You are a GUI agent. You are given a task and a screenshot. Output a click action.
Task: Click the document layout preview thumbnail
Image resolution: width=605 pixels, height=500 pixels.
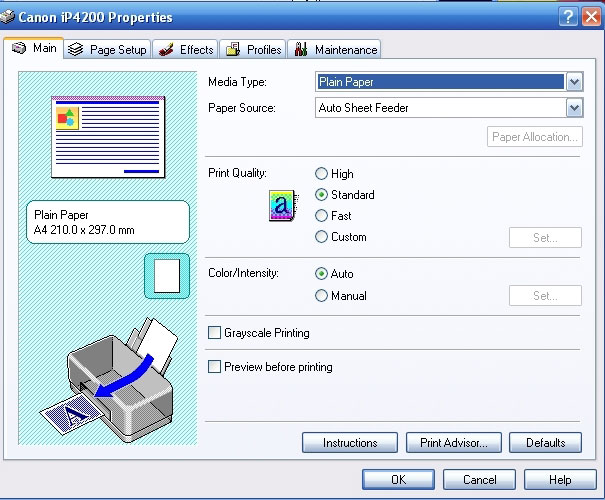[x=108, y=137]
